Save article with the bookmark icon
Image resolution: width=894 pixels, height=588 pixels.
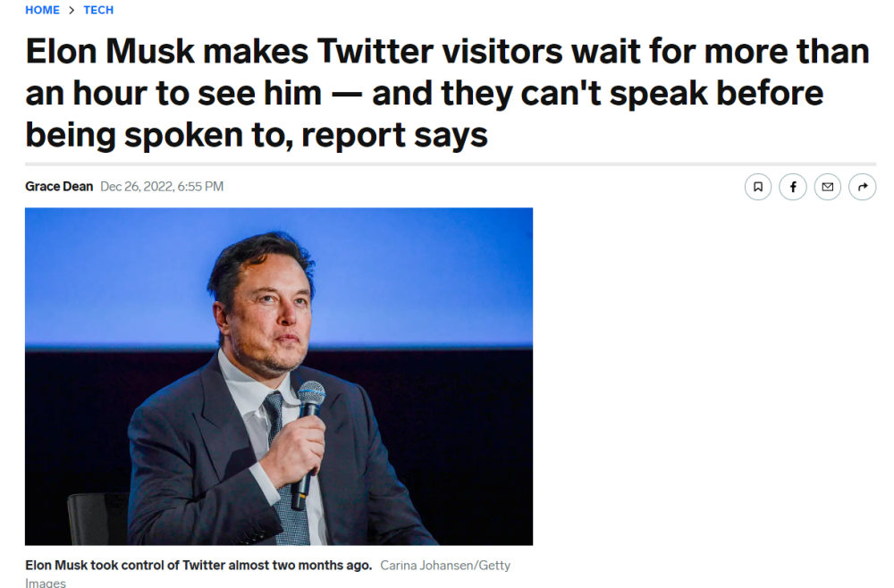(x=758, y=187)
